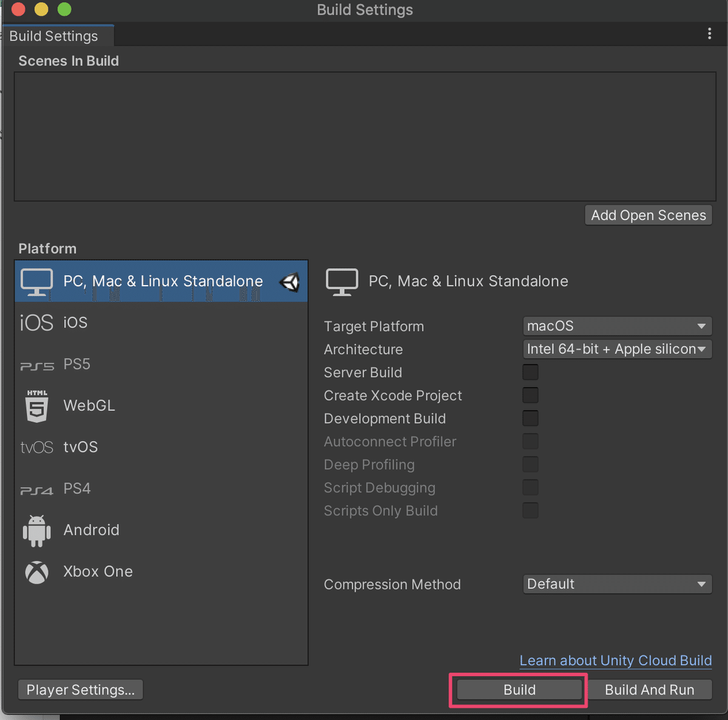This screenshot has width=728, height=720.
Task: Choose the PS5 platform entry
Action: click(x=161, y=365)
